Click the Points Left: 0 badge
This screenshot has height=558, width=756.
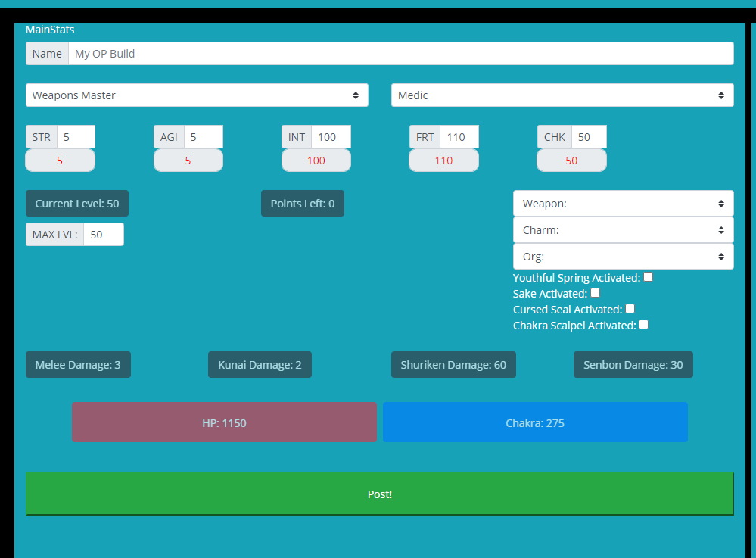click(302, 204)
